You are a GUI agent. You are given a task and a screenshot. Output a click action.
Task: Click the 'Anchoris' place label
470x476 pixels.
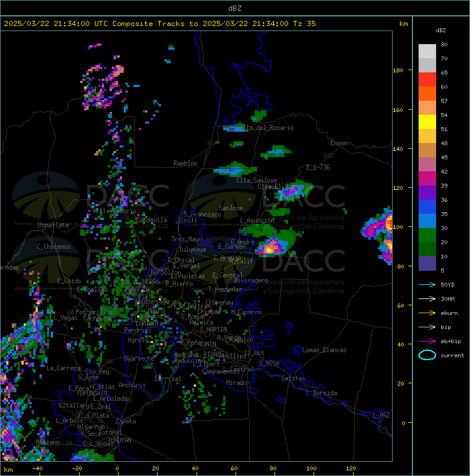tap(132, 385)
